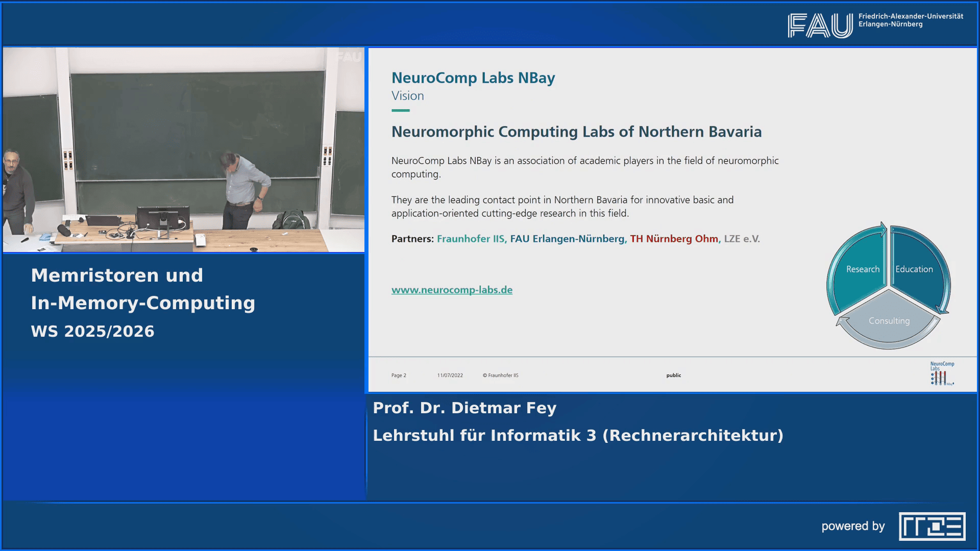The height and width of the screenshot is (551, 980).
Task: Click the RRZE logo beside powered by
Action: pos(932,526)
